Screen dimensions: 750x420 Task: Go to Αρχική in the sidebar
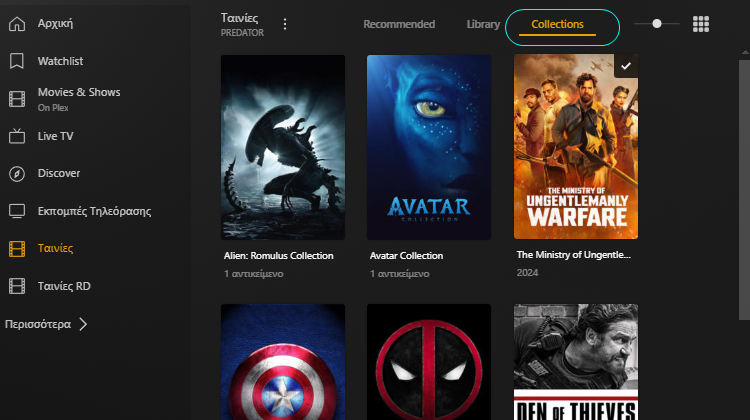point(55,23)
